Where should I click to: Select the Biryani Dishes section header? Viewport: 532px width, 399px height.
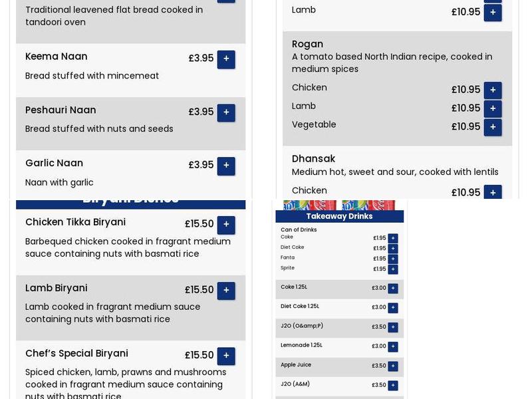(130, 198)
